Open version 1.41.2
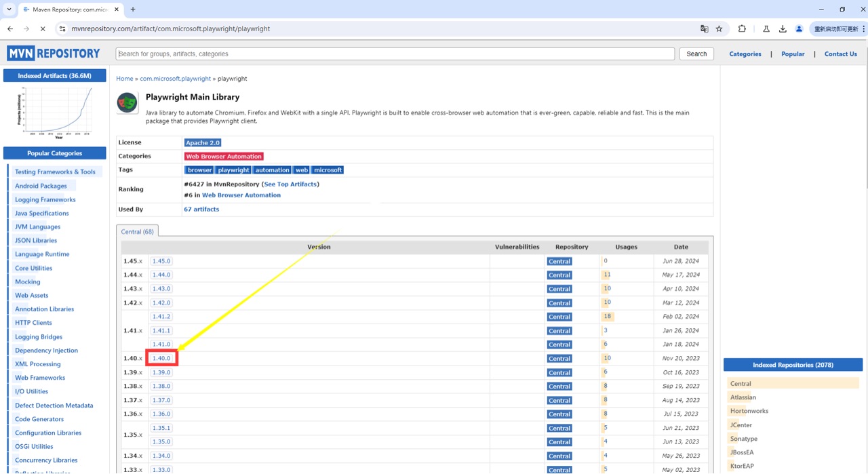The height and width of the screenshot is (474, 868). pyautogui.click(x=161, y=317)
